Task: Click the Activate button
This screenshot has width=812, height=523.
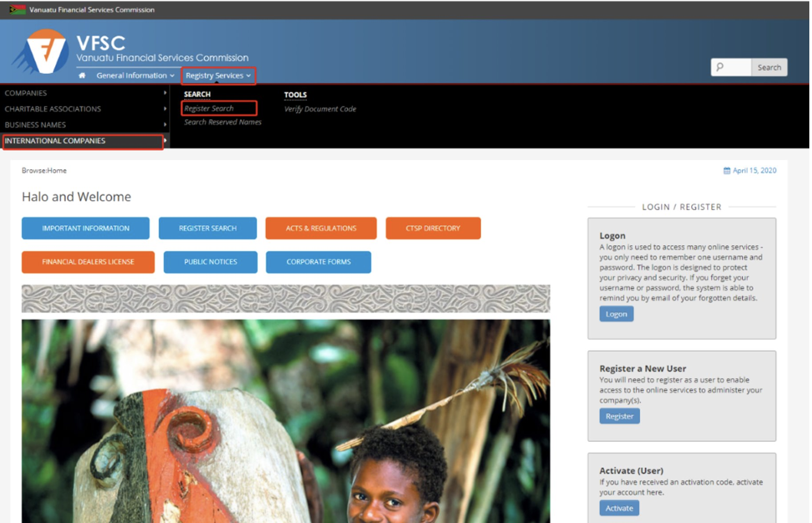Action: [619, 508]
